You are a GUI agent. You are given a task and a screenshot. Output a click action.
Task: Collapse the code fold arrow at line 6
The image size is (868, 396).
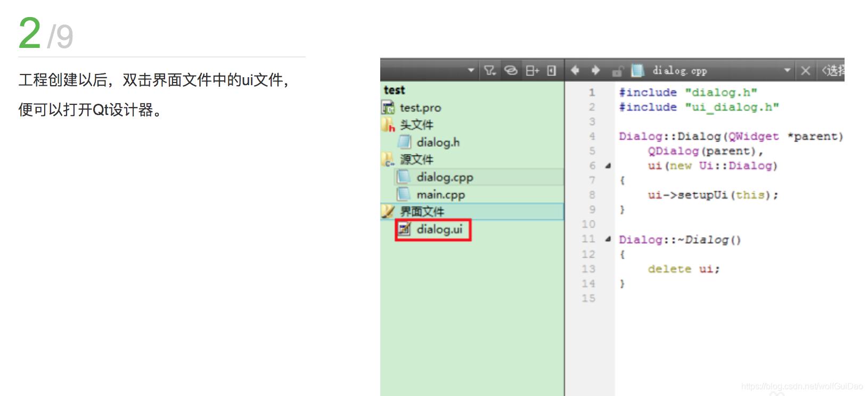pos(608,166)
